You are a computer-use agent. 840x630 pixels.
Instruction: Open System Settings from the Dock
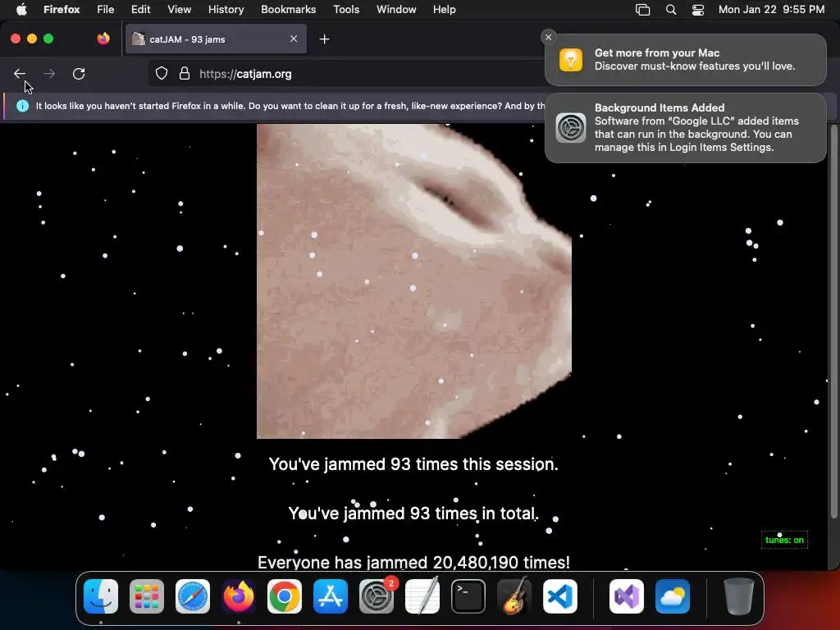pos(377,596)
